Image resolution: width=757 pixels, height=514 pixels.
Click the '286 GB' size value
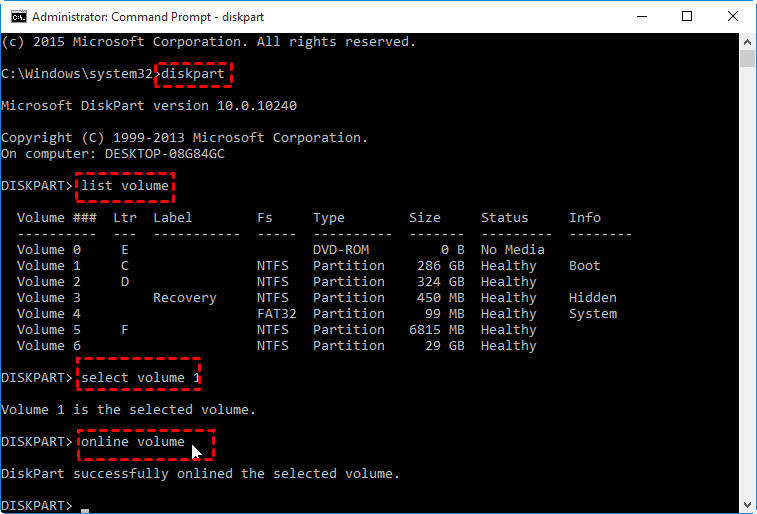tap(441, 265)
